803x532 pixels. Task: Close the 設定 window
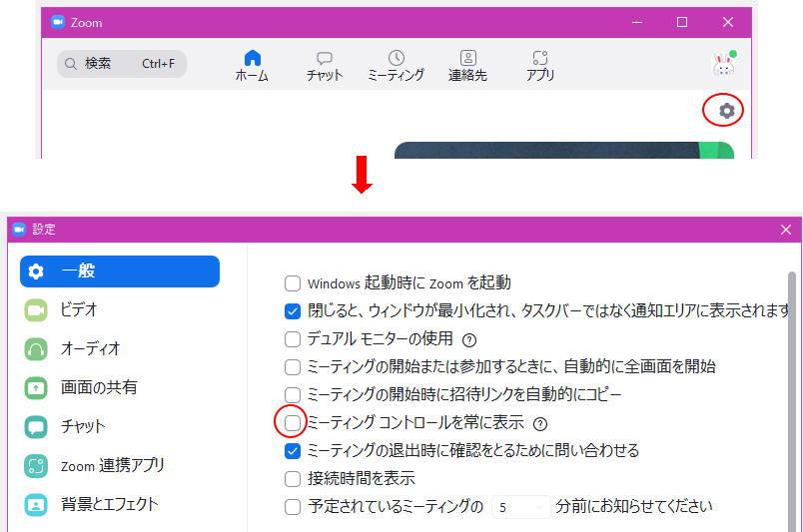click(786, 230)
